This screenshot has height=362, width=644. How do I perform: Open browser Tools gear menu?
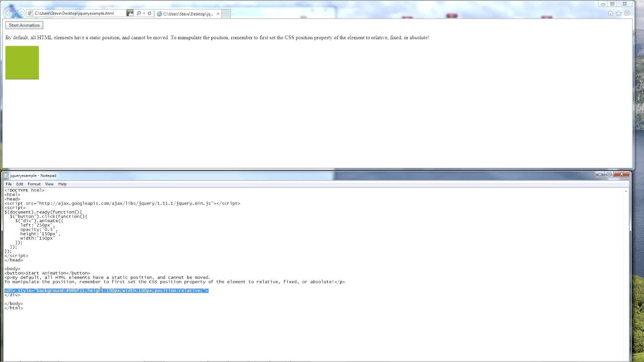tap(627, 14)
